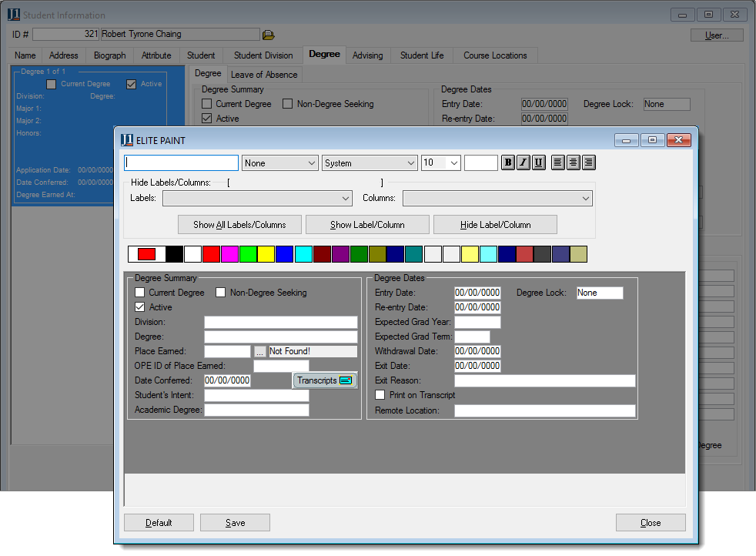Select center text alignment

[x=572, y=162]
